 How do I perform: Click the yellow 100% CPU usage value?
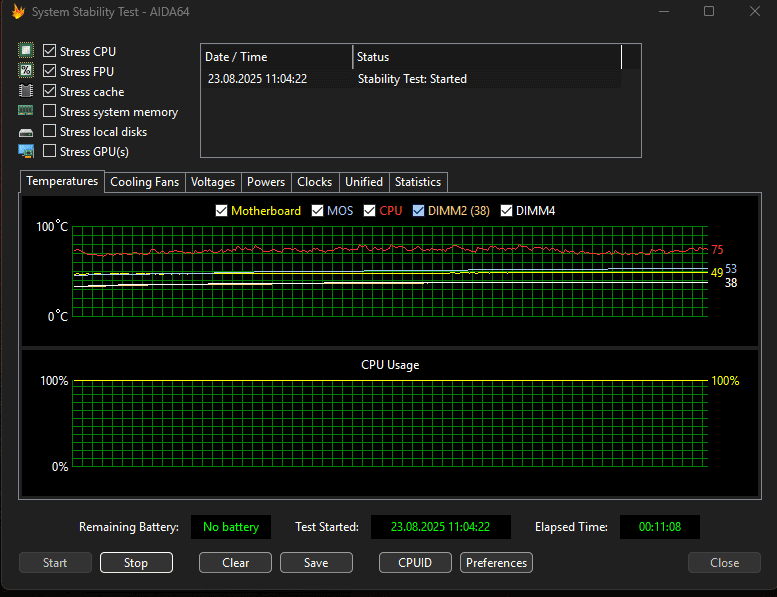pos(725,381)
